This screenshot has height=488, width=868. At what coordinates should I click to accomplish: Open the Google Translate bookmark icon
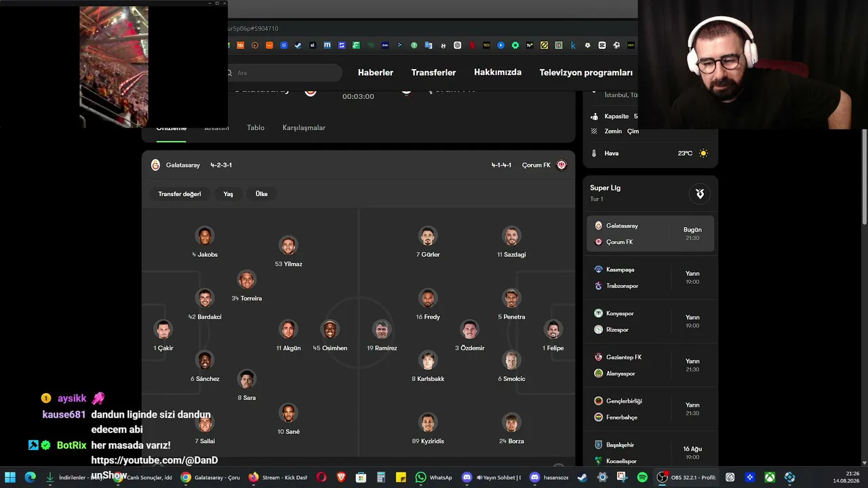click(429, 45)
